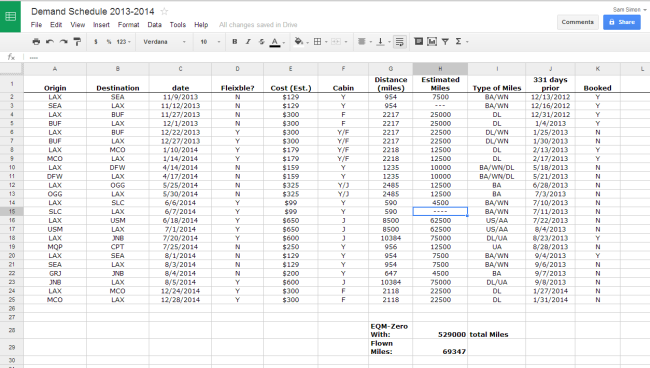Select the '1/31/2014' cell
This screenshot has width=650, height=368.
click(x=550, y=300)
